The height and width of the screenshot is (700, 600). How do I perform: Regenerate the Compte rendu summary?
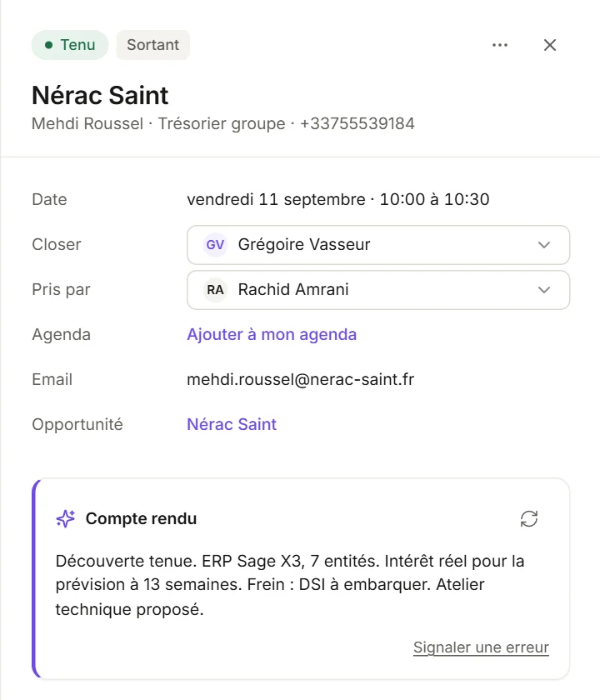click(x=529, y=518)
